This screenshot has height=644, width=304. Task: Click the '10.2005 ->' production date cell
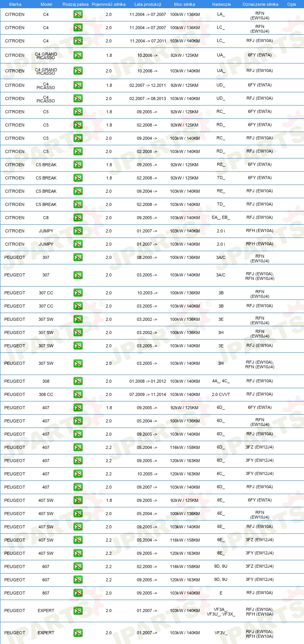[147, 474]
